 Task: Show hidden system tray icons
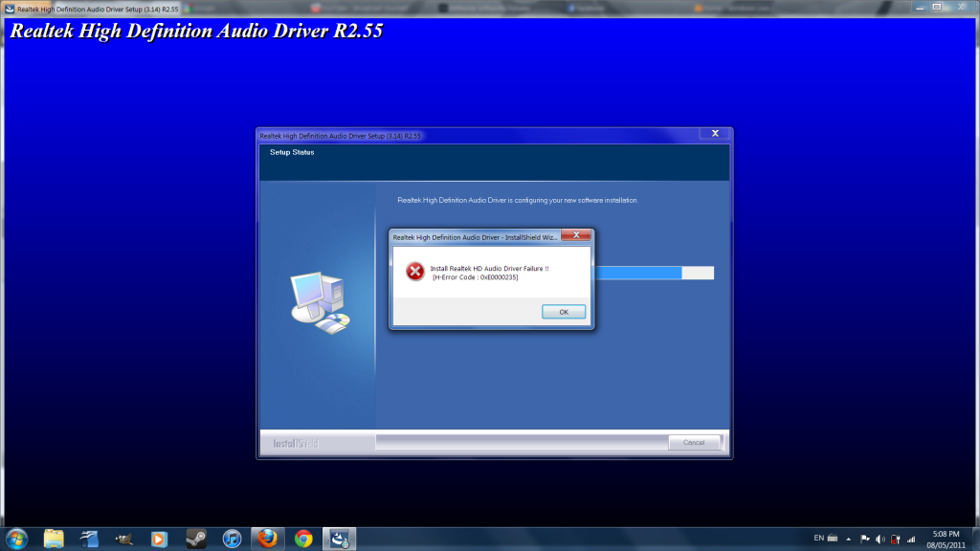pos(848,539)
